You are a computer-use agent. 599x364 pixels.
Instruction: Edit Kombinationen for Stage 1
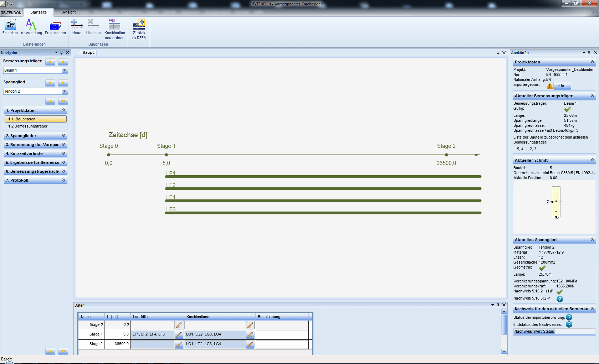(x=250, y=334)
